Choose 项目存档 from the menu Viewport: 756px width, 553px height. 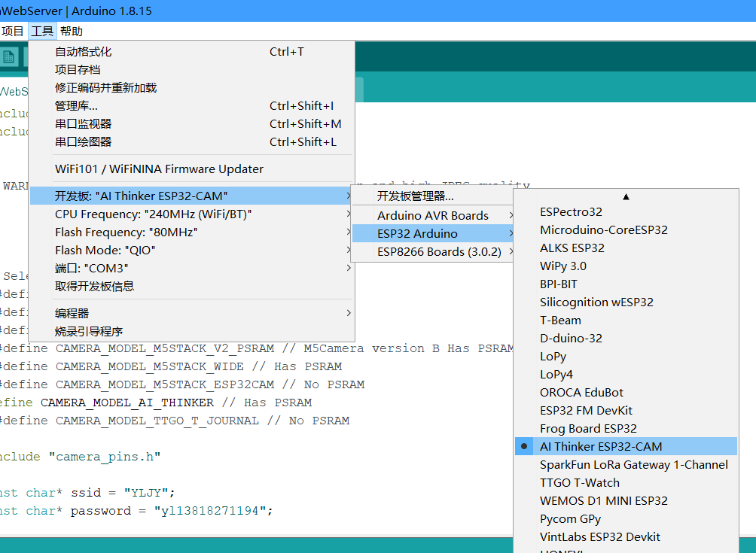click(192, 70)
